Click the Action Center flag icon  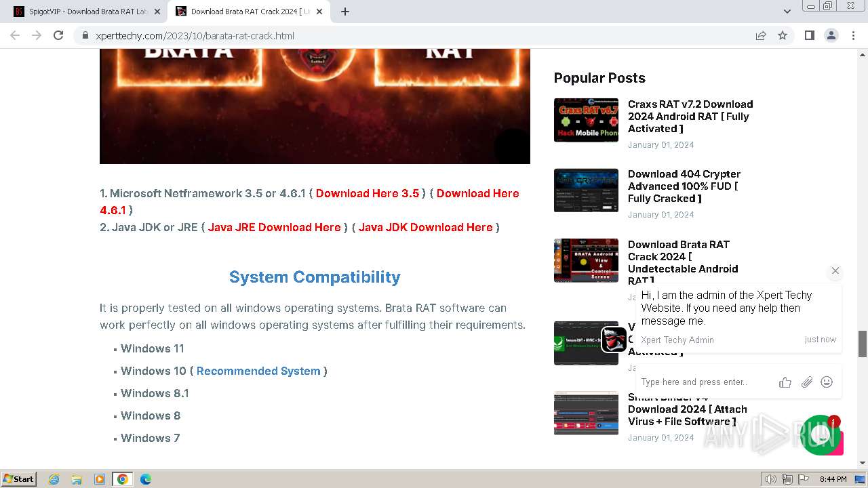pyautogui.click(x=804, y=479)
